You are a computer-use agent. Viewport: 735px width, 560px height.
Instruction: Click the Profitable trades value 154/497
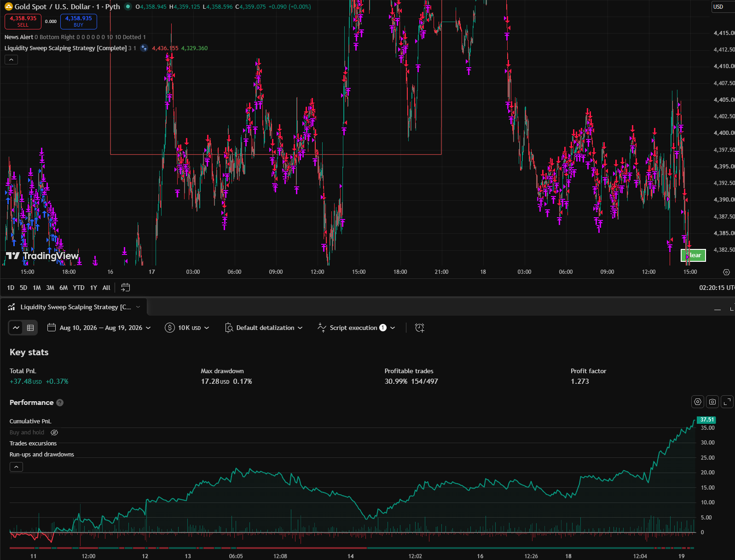424,381
